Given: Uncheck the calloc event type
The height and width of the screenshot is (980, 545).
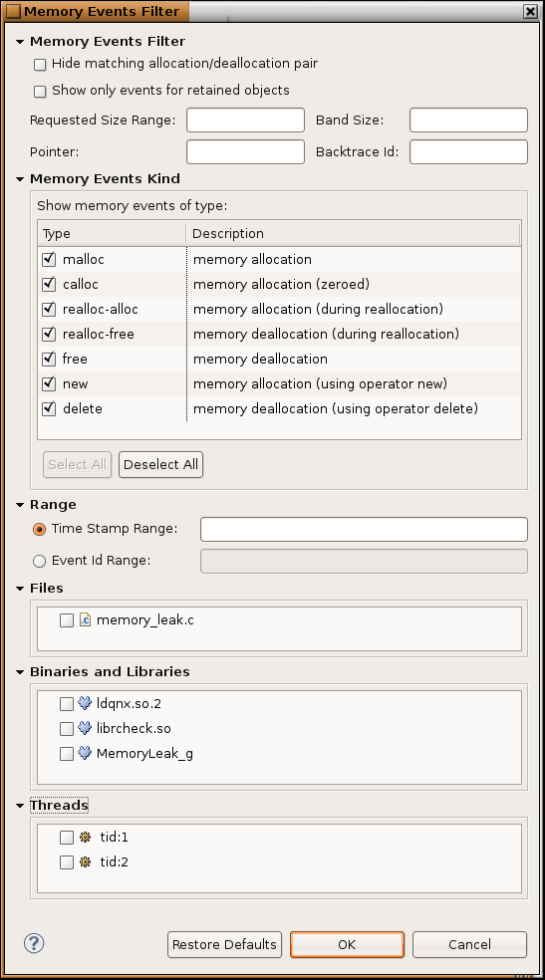Looking at the screenshot, I should pos(49,284).
